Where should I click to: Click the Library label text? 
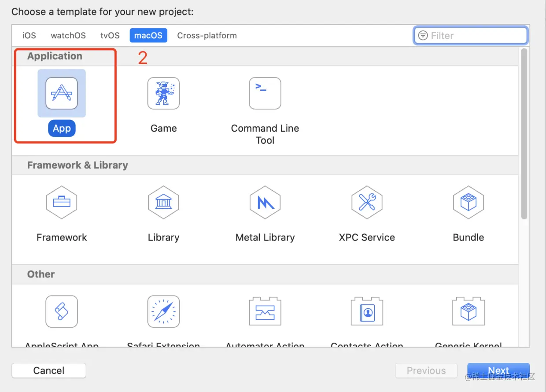[163, 237]
